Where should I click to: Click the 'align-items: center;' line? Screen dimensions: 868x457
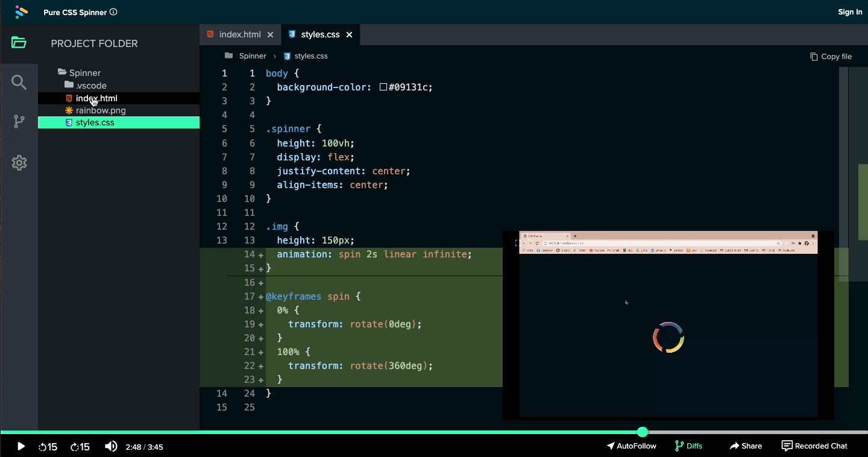coord(333,184)
